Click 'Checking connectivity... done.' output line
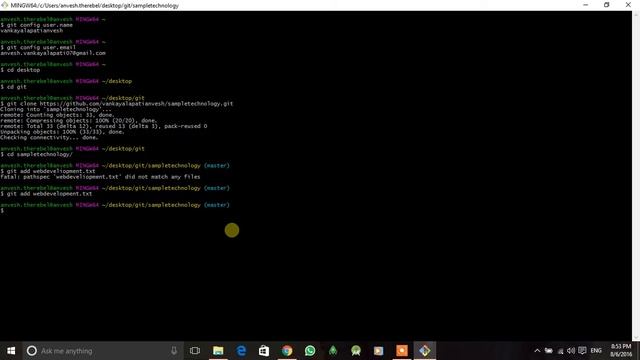640x360 pixels. (x=49, y=138)
